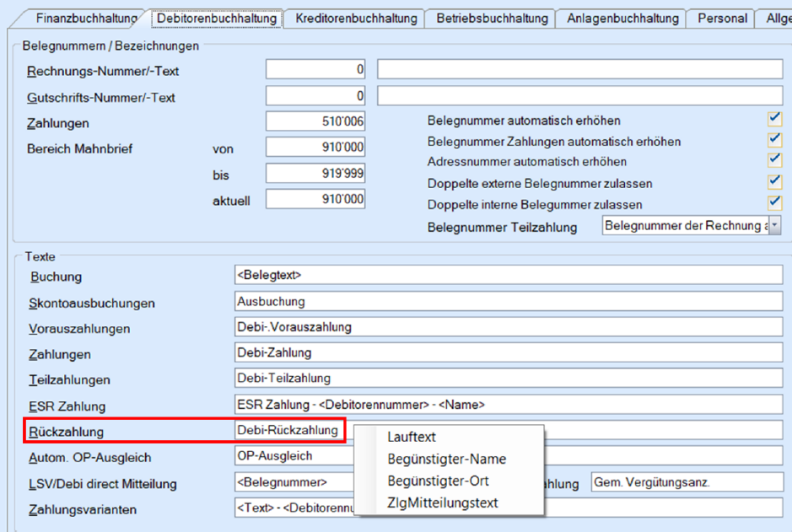Toggle 'Doppelte interne Belegnummer zulassen'
The height and width of the screenshot is (532, 792).
tap(774, 203)
